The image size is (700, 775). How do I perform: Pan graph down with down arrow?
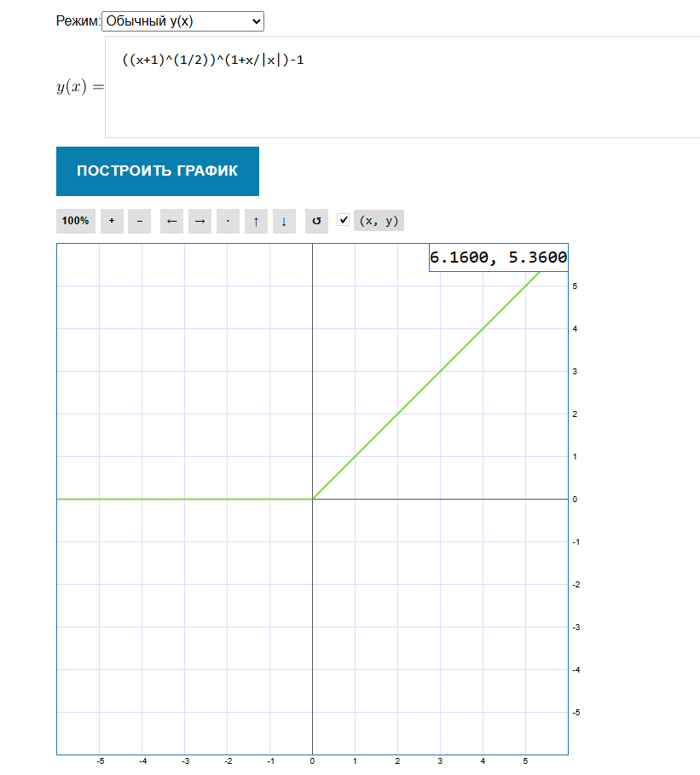[x=284, y=221]
